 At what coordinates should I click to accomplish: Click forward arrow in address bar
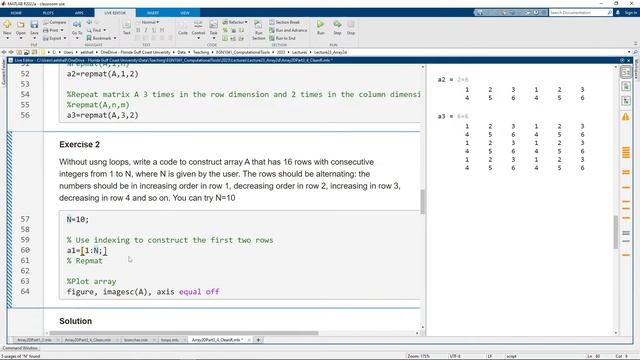tap(11, 52)
